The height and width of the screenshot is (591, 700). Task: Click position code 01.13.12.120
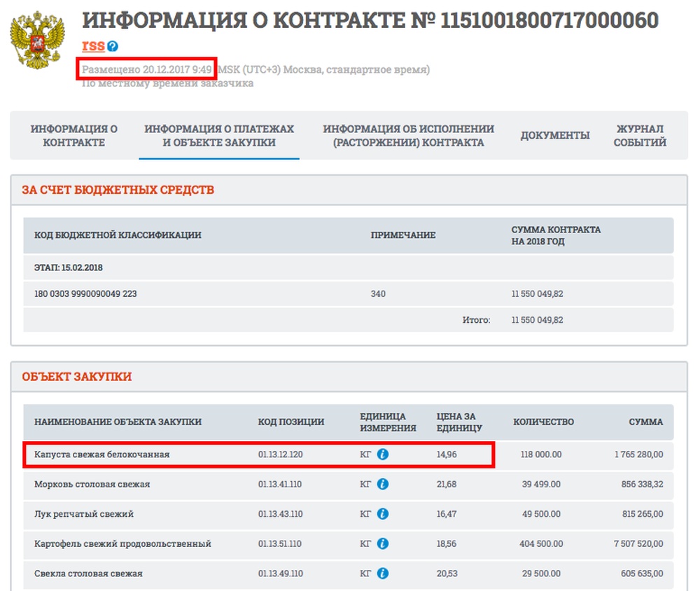280,454
